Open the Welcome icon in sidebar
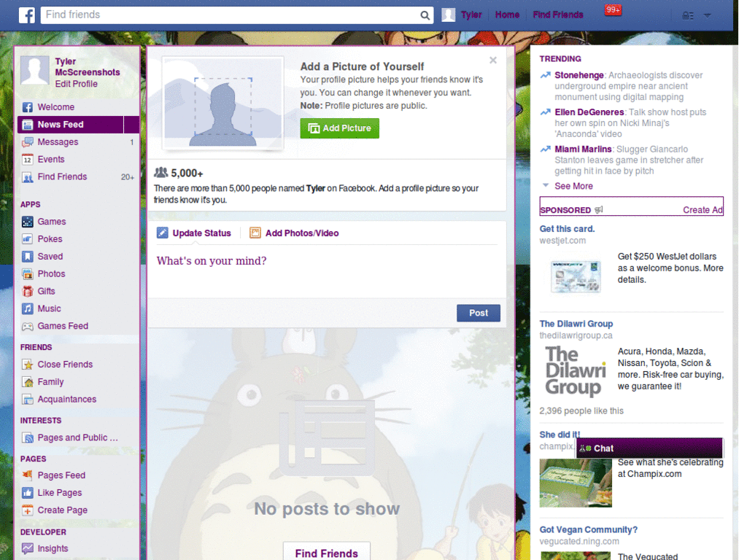 tap(28, 107)
